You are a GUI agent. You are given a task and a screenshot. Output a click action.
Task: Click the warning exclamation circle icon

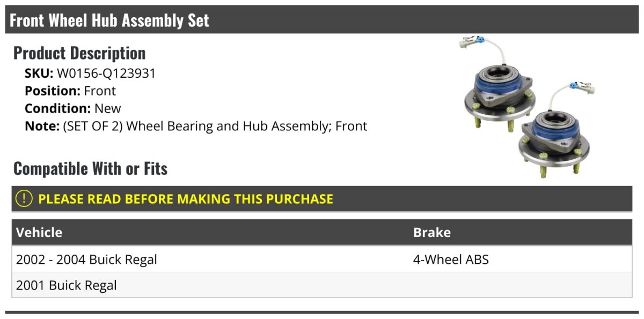click(x=24, y=199)
